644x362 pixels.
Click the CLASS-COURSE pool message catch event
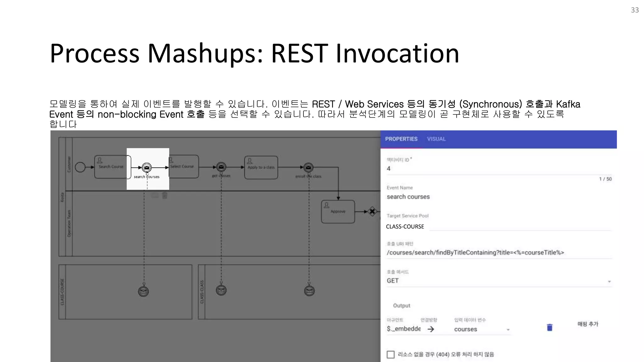tap(143, 291)
